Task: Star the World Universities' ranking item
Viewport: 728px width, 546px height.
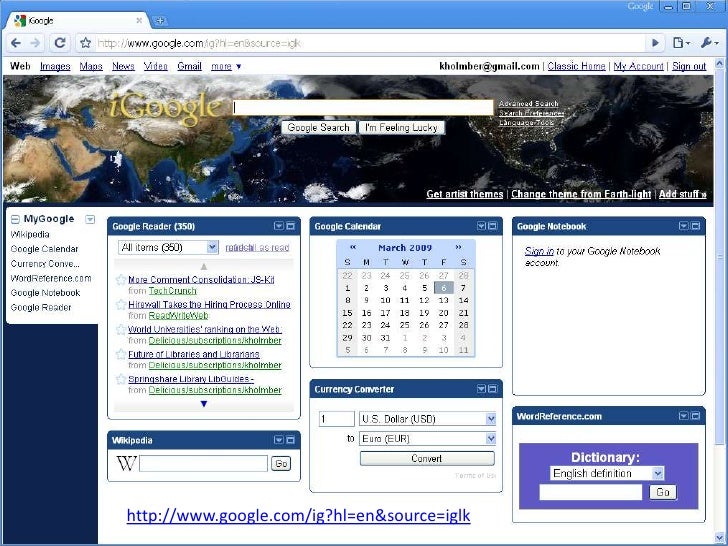Action: (121, 329)
